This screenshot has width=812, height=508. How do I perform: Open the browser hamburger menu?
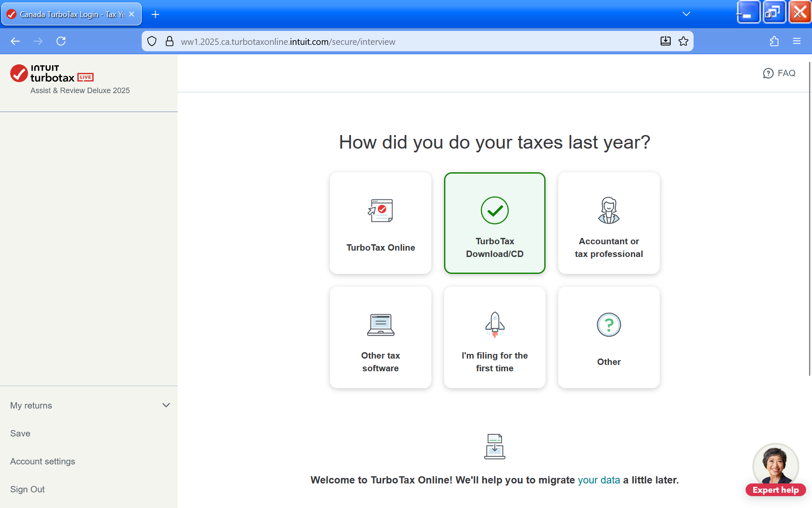point(797,41)
